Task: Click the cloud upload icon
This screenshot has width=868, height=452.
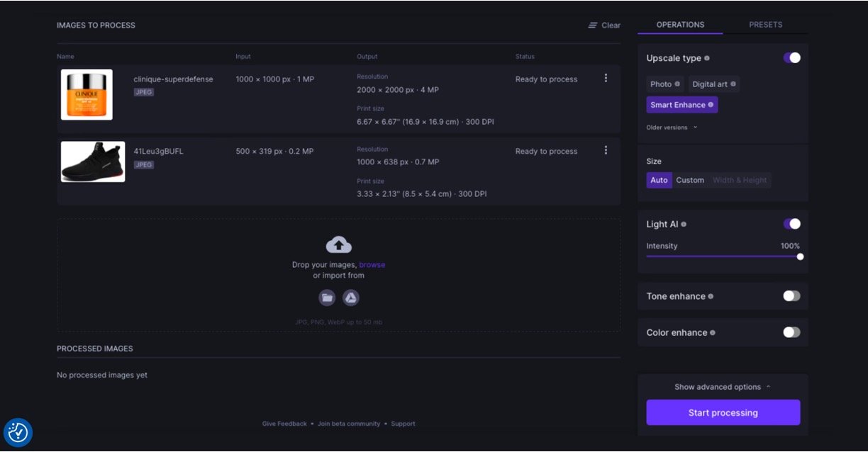Action: [338, 245]
